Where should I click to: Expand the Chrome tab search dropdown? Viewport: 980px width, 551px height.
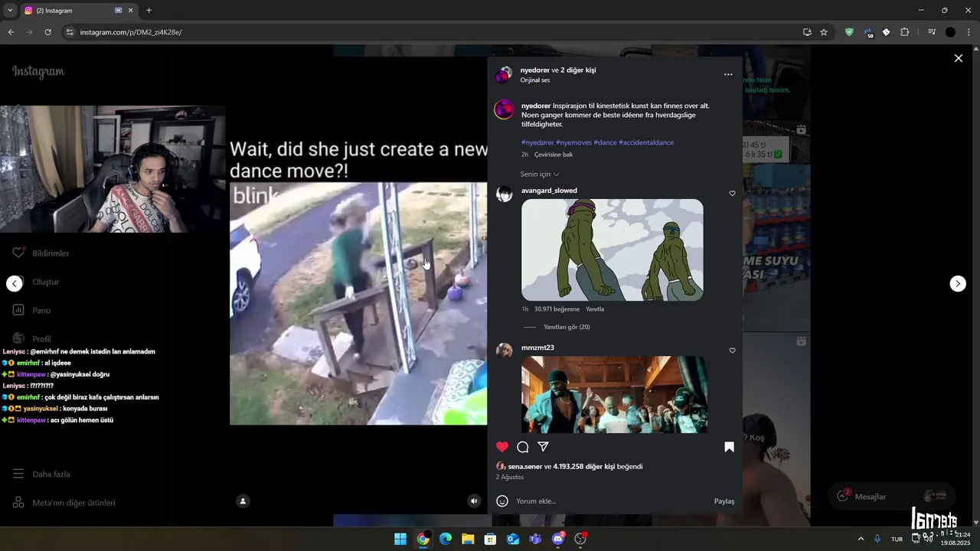pos(10,11)
